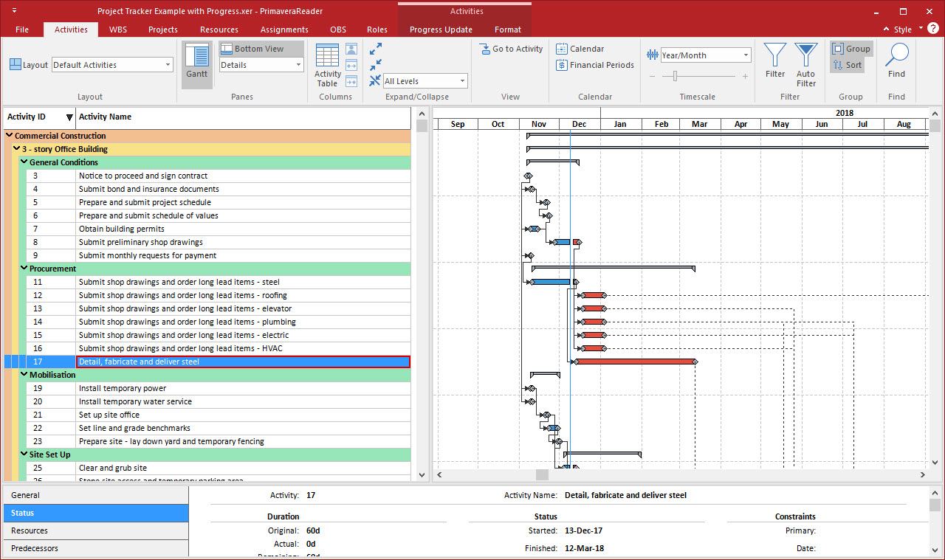Enable the Auto Filter
The height and width of the screenshot is (560, 945).
(x=806, y=65)
